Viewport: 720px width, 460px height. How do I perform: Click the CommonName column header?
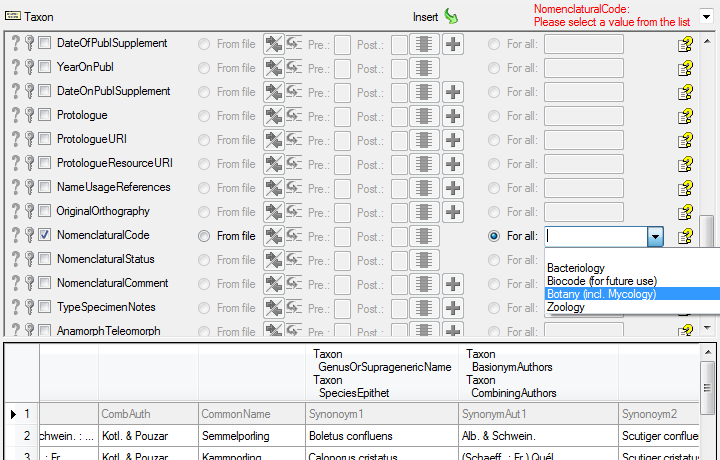coord(235,413)
